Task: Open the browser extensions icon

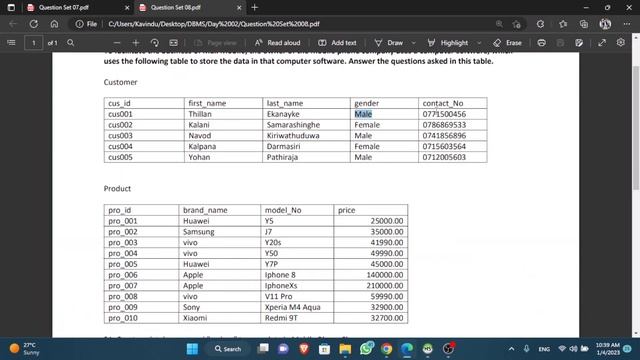Action: point(540,24)
